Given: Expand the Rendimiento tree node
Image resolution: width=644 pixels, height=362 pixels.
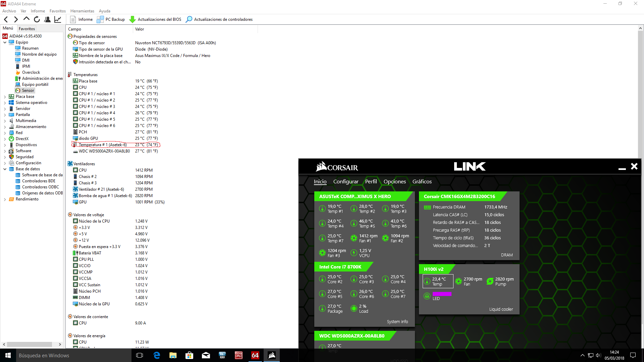Looking at the screenshot, I should pyautogui.click(x=5, y=199).
